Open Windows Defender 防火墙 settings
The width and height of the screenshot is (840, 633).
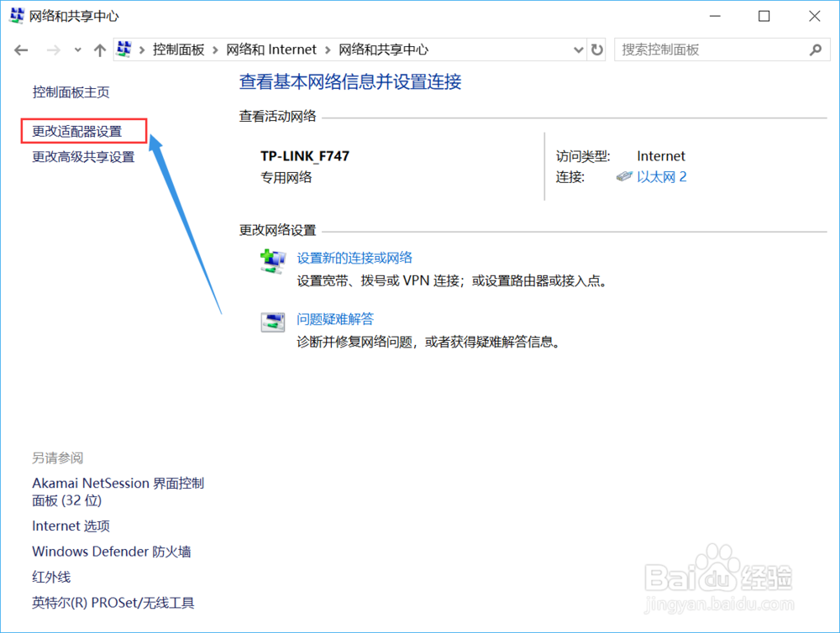(x=112, y=552)
